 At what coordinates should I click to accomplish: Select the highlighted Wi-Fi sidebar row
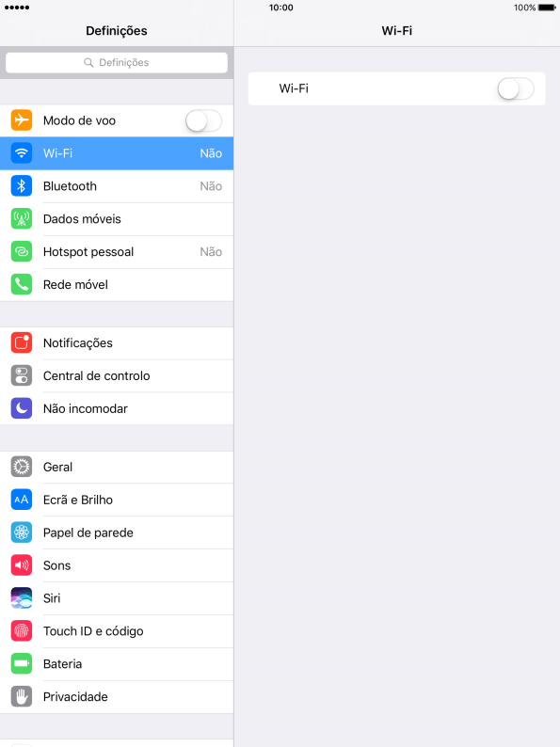(117, 153)
